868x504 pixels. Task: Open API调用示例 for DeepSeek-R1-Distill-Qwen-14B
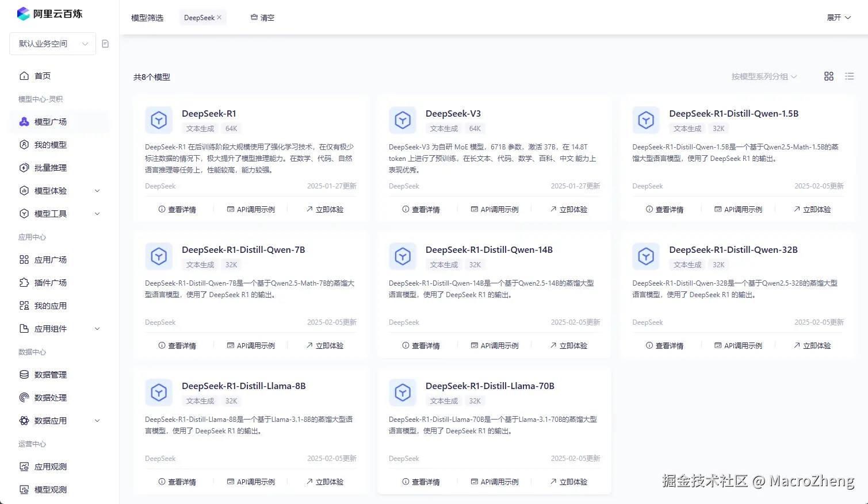[x=495, y=346]
